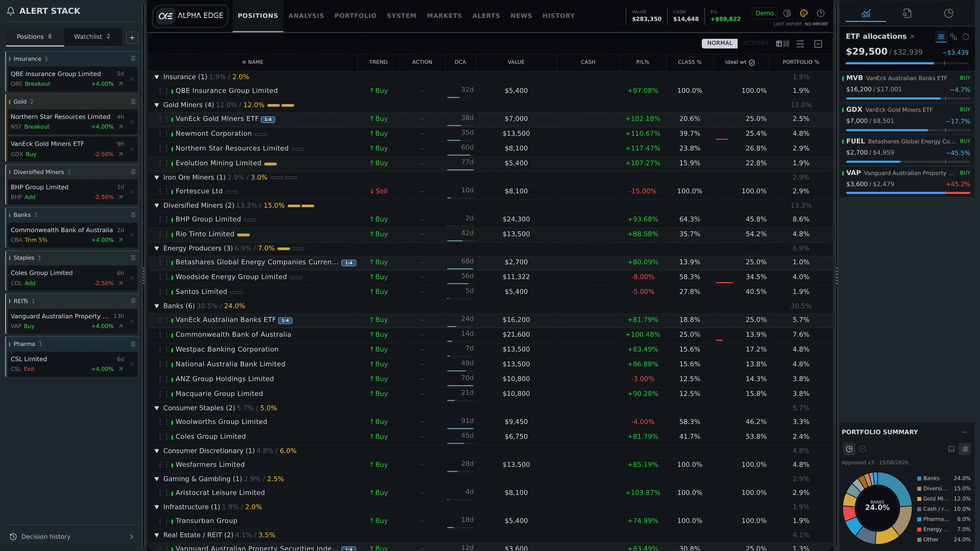Sort table by P/L% column header
Viewport: 980px width, 551px height.
pyautogui.click(x=642, y=62)
